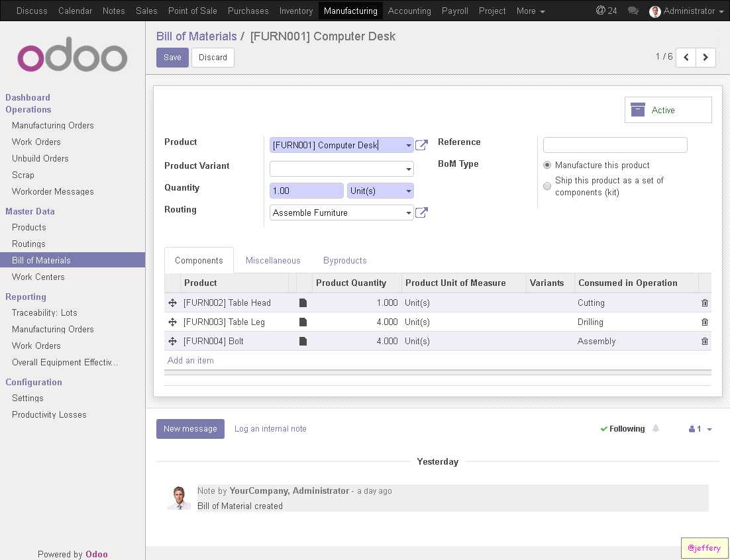Click the Product Quantity column header
This screenshot has height=560, width=730.
tap(351, 283)
